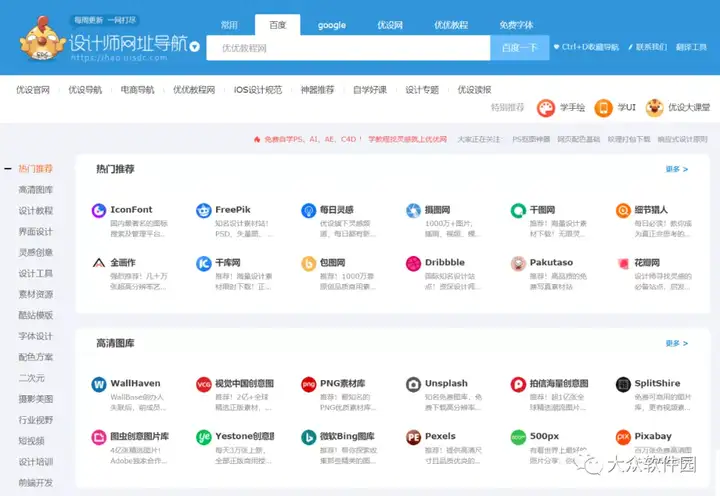Click the 细节猎人 orange icon
This screenshot has height=496, width=720.
[x=623, y=210]
